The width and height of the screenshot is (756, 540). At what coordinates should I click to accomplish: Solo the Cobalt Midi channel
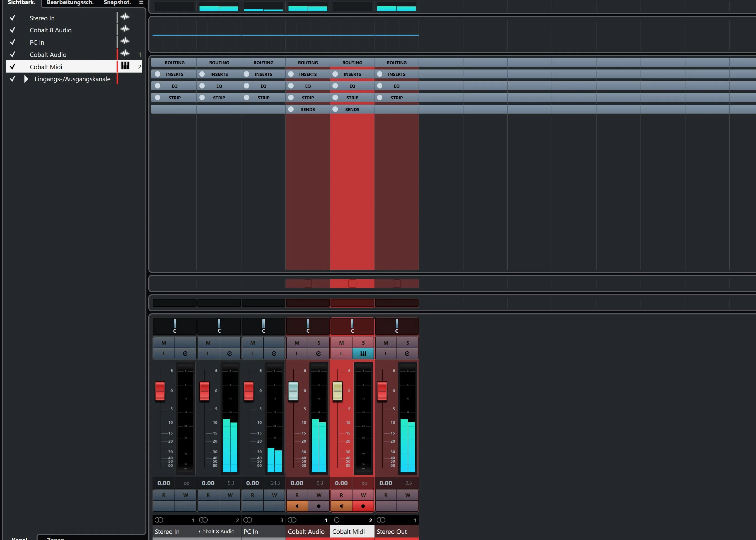[363, 342]
